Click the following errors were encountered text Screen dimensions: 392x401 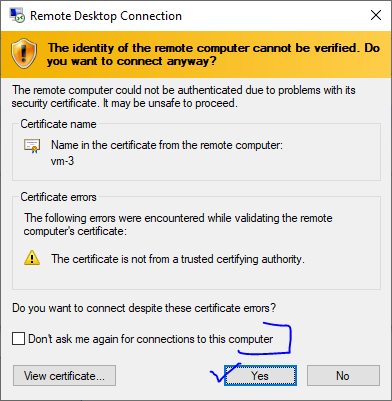[x=178, y=224]
